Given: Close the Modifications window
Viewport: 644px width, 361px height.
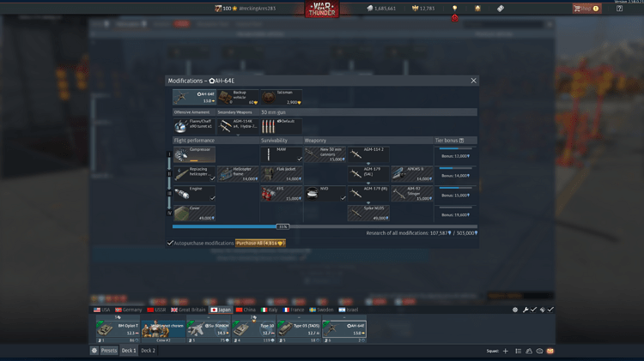Looking at the screenshot, I should click(473, 81).
